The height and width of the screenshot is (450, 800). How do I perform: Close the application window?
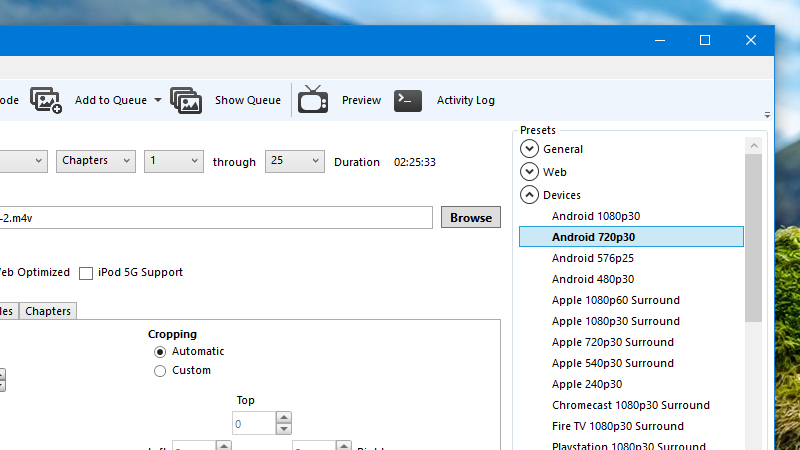pos(751,40)
